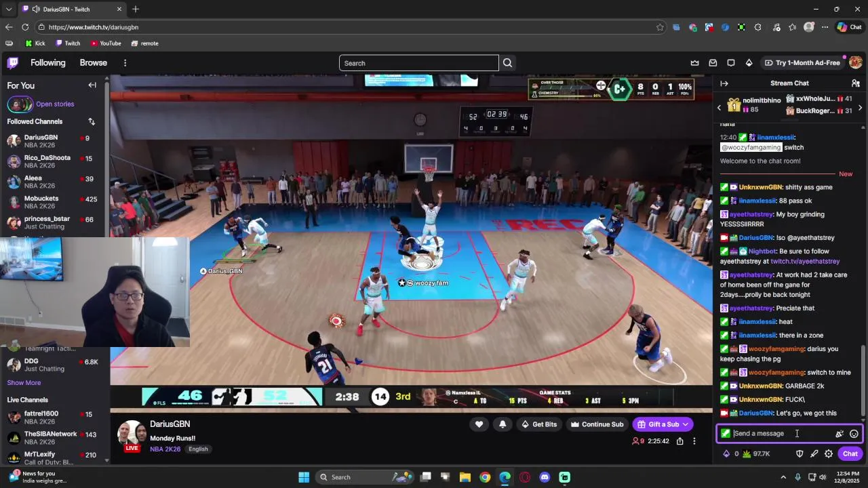Viewport: 868px width, 488px height.
Task: Open browser settings and more menu
Action: (825, 27)
